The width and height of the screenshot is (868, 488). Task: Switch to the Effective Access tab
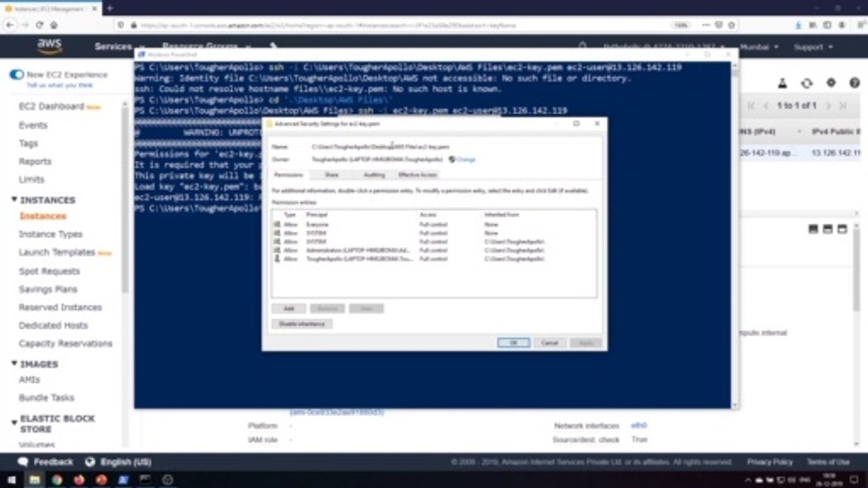(418, 175)
